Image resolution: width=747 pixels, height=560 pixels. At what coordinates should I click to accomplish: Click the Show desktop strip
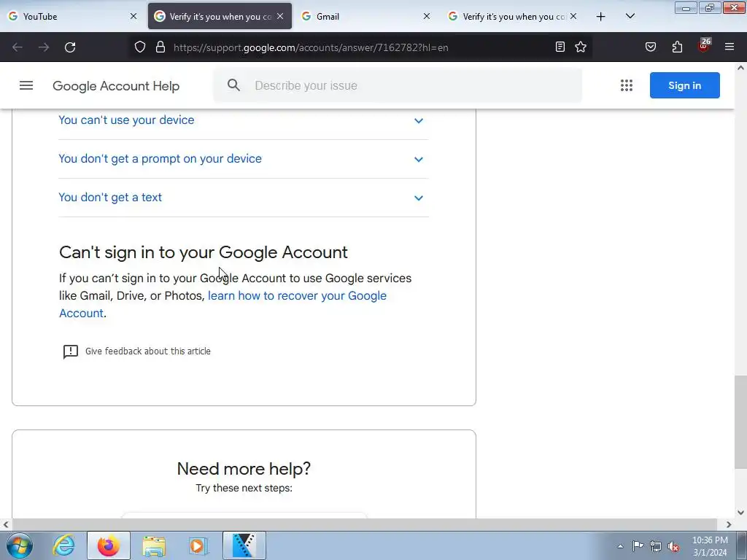742,545
